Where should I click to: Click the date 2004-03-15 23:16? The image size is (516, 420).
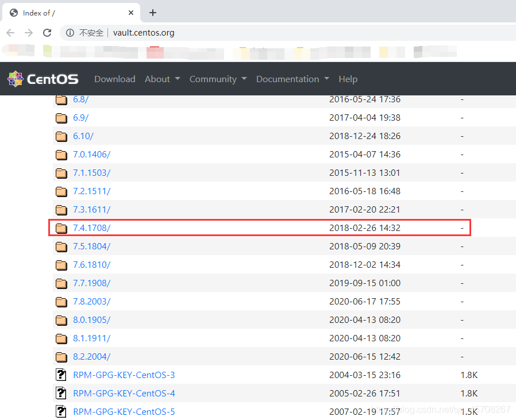point(365,375)
